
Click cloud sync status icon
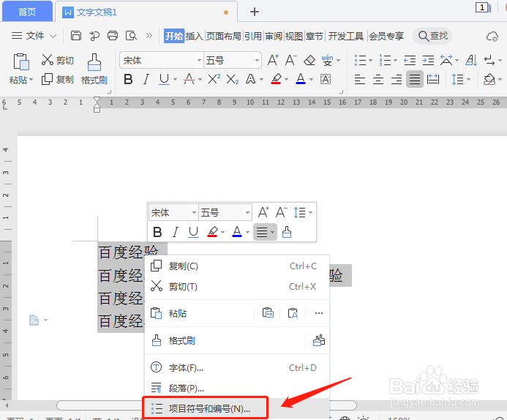[492, 36]
